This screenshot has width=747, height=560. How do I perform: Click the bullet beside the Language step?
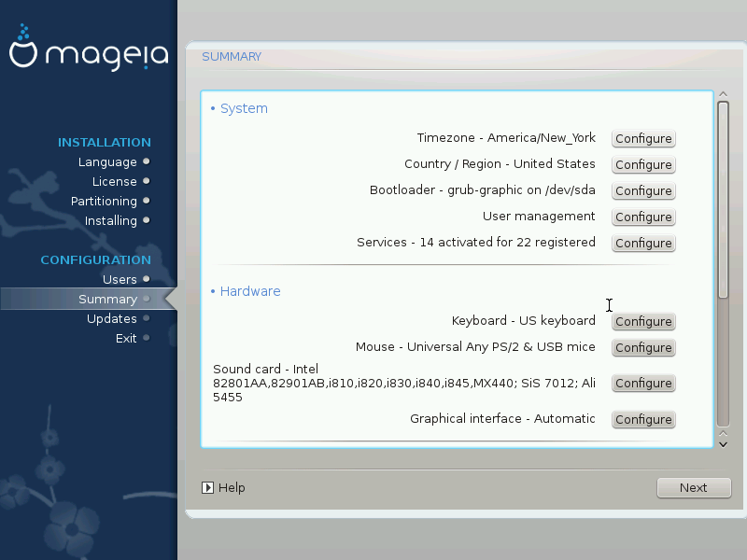[146, 162]
